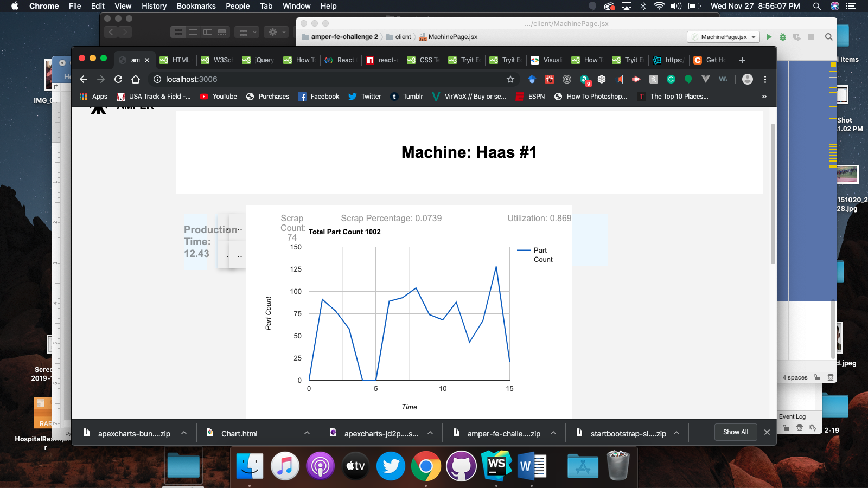Run with coverage in WebStorm toolbar
This screenshot has height=488, width=868.
pos(797,37)
